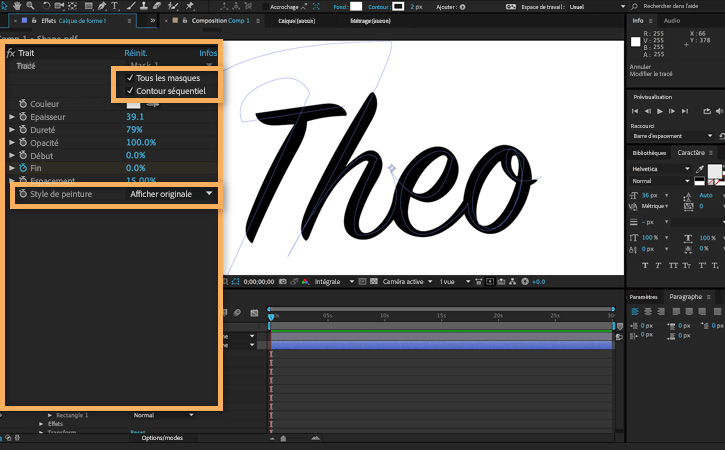Select the Zoom magnifier tool
Viewport: 725px width, 450px height.
tap(30, 6)
